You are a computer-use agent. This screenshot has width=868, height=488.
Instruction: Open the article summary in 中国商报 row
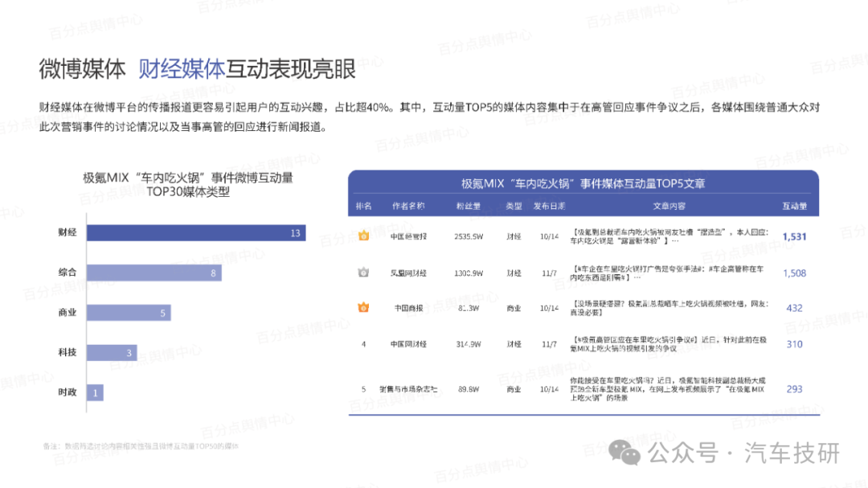point(669,308)
